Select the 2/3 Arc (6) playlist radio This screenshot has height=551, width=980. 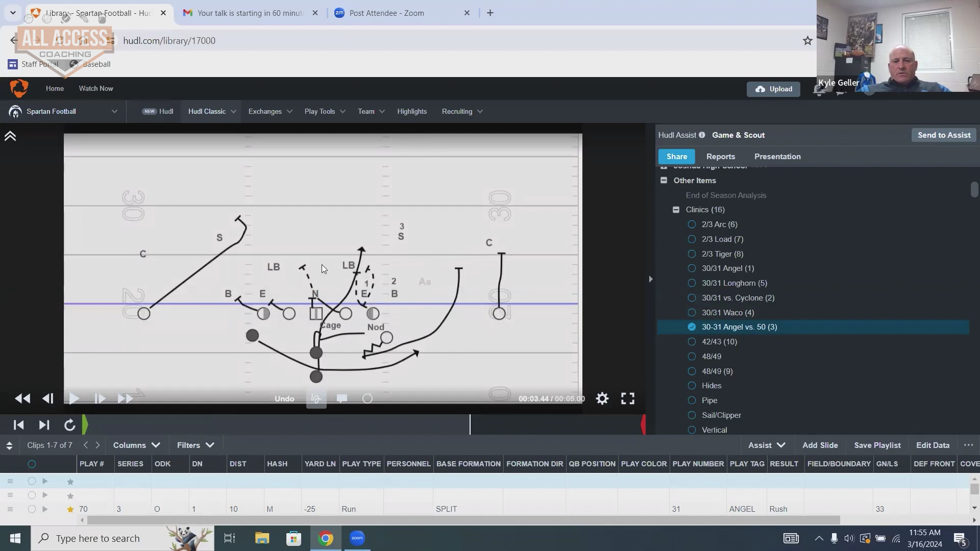[692, 224]
